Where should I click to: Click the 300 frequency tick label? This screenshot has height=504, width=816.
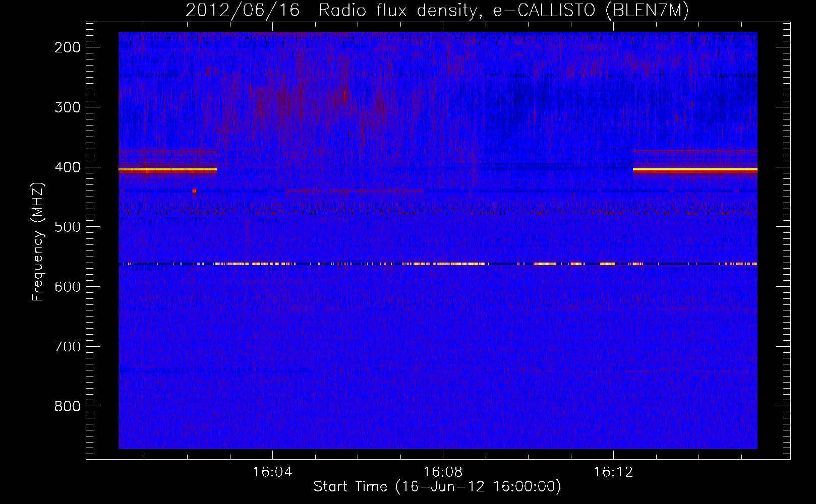click(68, 107)
